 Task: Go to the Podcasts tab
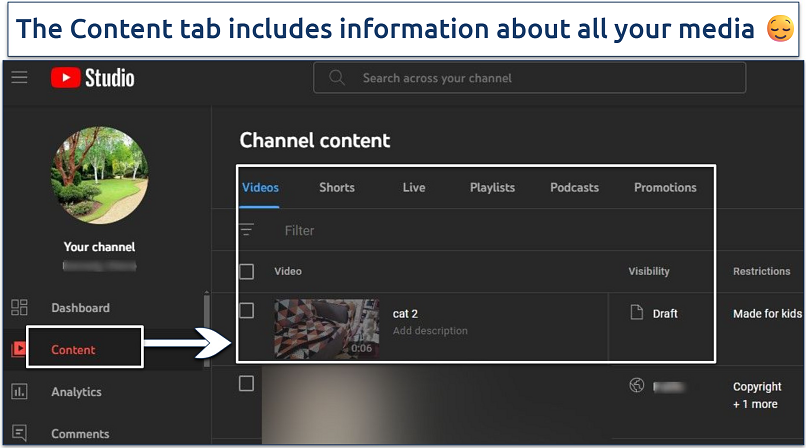[574, 187]
